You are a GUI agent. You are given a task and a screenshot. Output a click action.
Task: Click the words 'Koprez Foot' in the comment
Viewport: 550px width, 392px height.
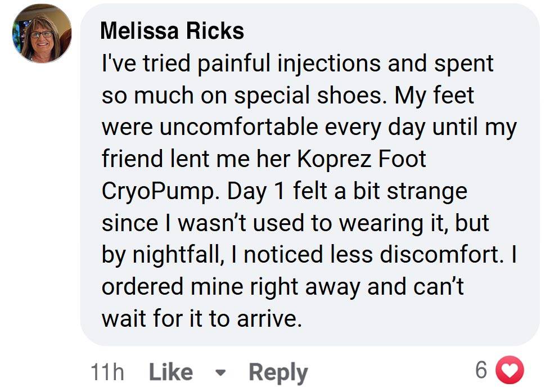click(362, 159)
